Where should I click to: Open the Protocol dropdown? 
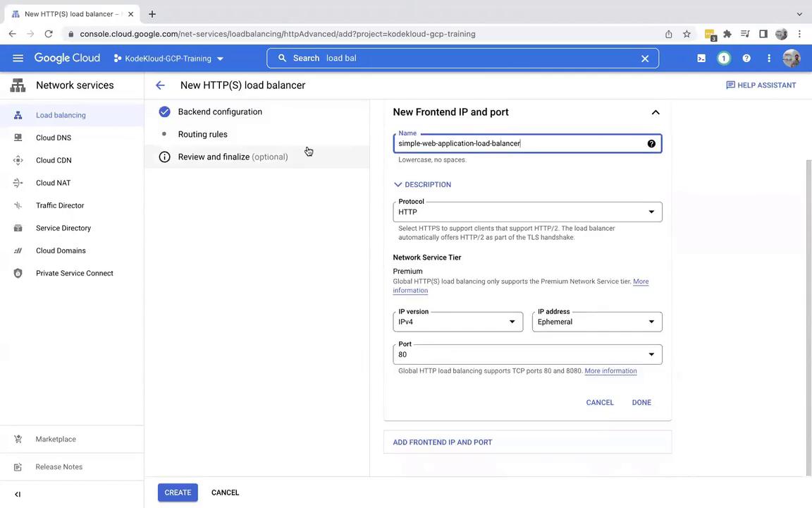[x=527, y=212]
